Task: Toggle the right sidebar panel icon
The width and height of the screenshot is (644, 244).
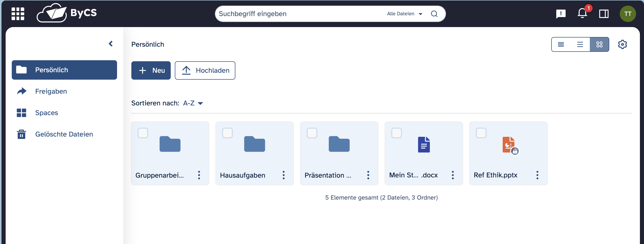Action: click(604, 14)
